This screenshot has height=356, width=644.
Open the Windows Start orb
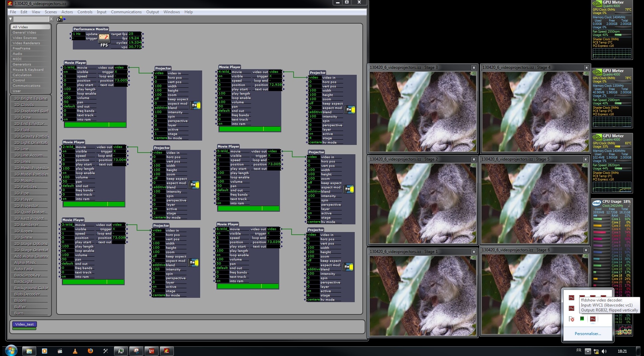(x=11, y=351)
